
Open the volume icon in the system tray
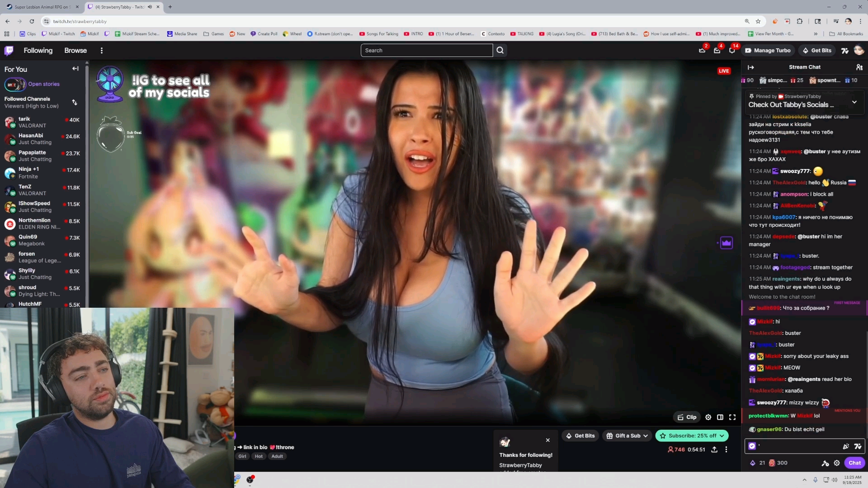835,480
